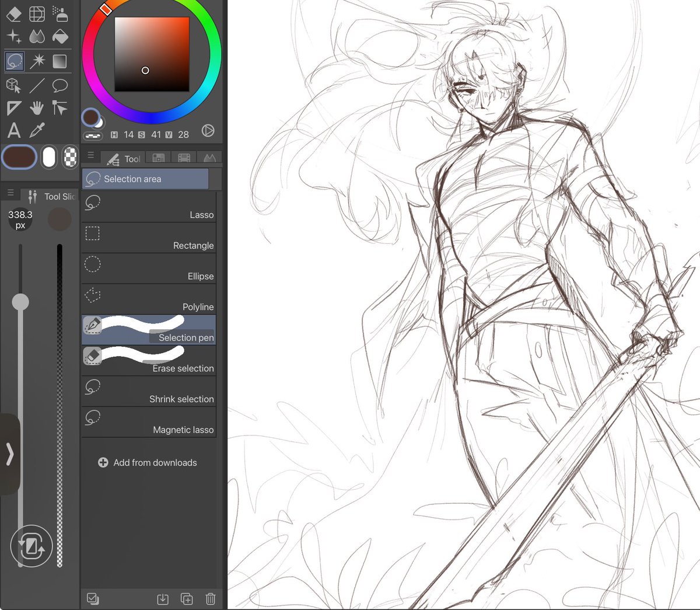
Task: Click small transparent color pill under wheel
Action: point(92,135)
